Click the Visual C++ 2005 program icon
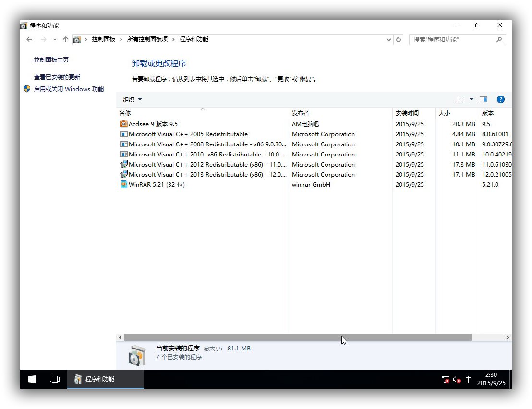Viewport: 532px width, 409px height. point(124,134)
